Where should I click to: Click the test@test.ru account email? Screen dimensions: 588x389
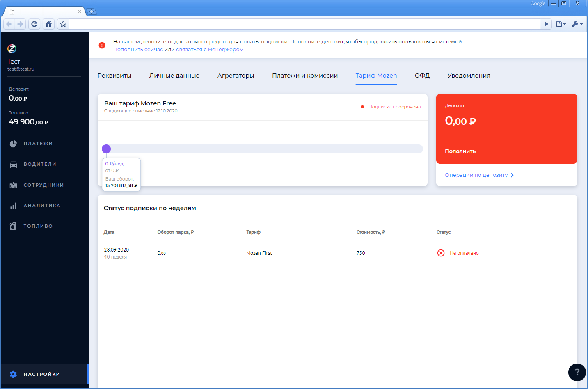click(21, 69)
